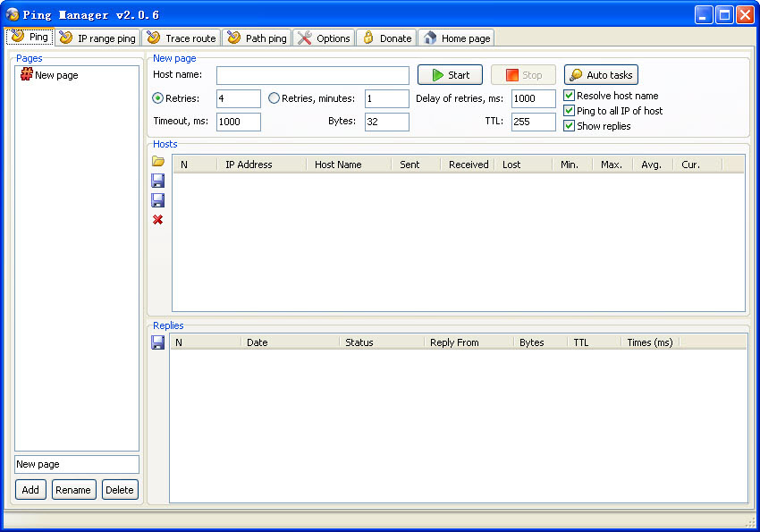Viewport: 760px width, 532px height.
Task: Click the Status column header in Replies
Action: click(359, 342)
